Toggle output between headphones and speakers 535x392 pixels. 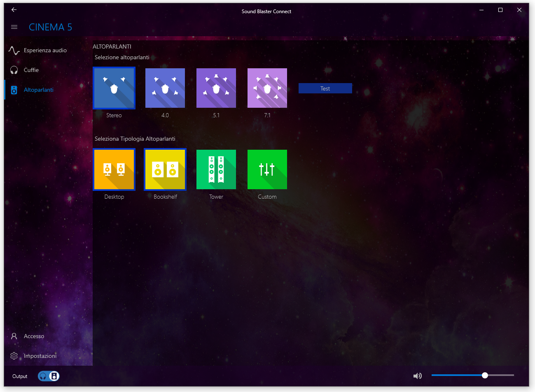tap(49, 376)
